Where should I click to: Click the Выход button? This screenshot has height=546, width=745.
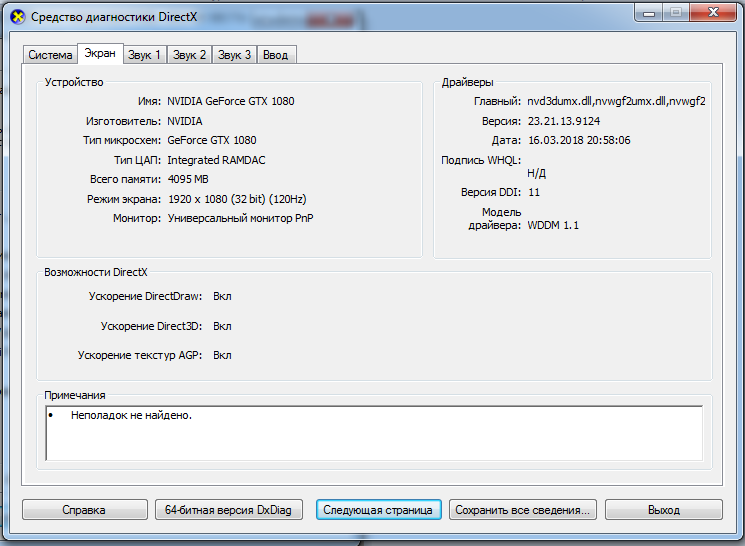[664, 510]
